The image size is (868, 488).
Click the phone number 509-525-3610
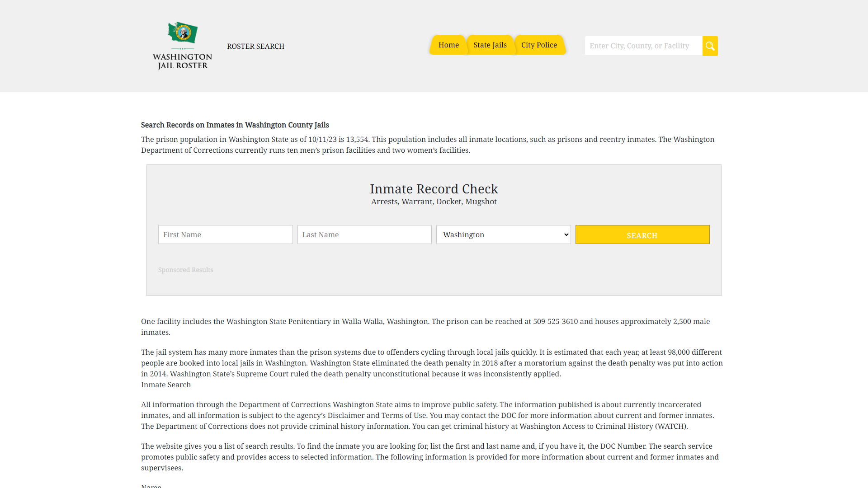pos(555,321)
